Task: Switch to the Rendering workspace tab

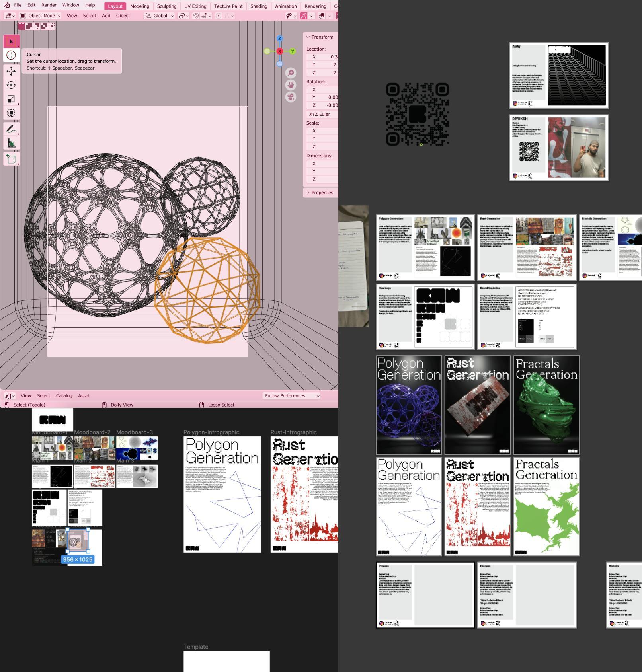Action: point(315,6)
